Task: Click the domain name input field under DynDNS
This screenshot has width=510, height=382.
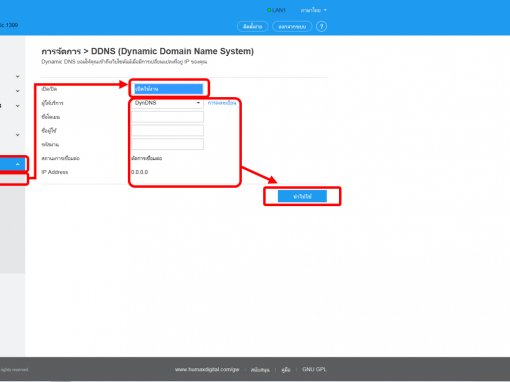Action: point(167,117)
